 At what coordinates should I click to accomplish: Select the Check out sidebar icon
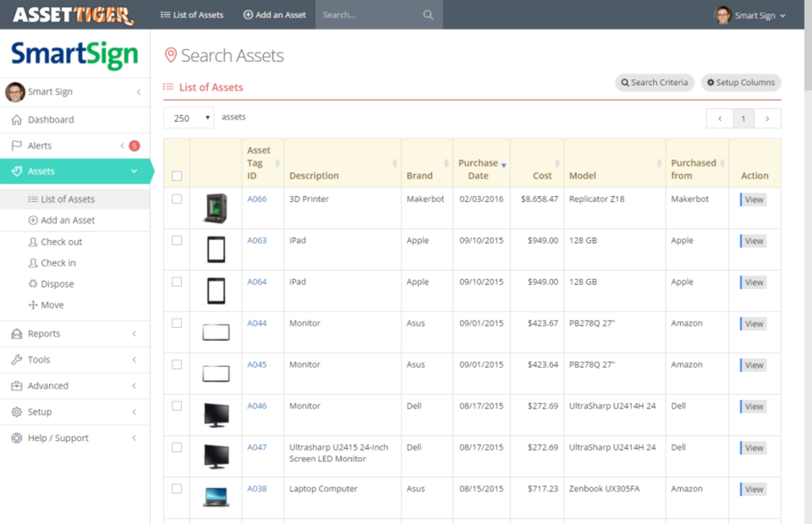point(33,241)
